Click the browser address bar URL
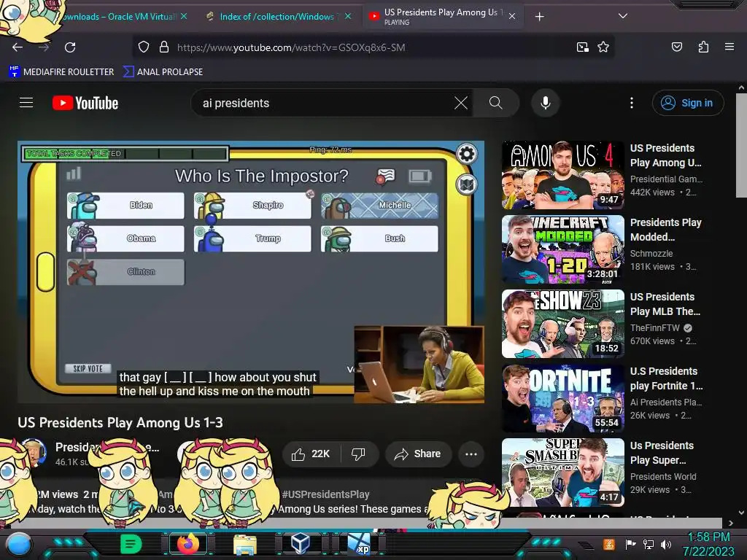This screenshot has width=747, height=560. point(291,47)
